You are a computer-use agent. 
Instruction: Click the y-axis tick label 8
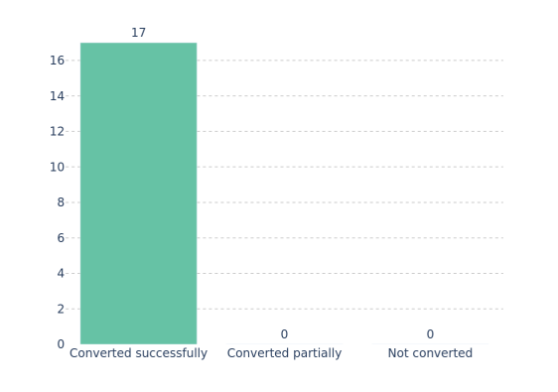click(x=61, y=202)
